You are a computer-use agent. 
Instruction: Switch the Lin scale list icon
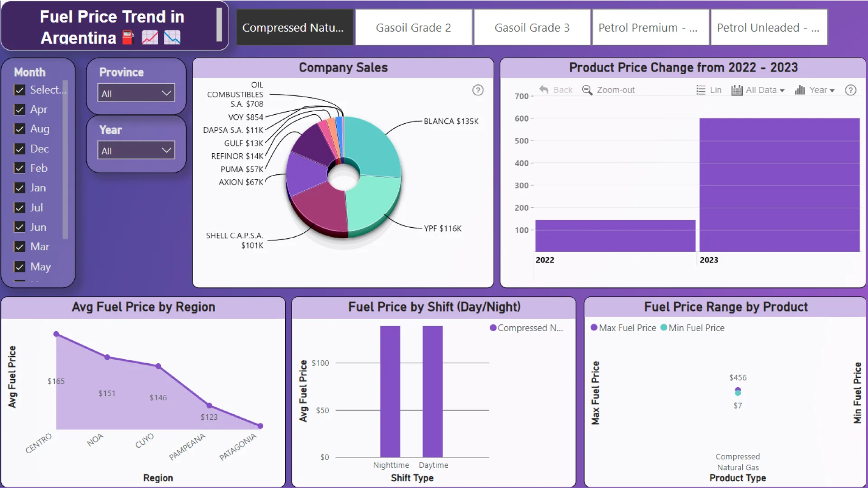pyautogui.click(x=701, y=90)
